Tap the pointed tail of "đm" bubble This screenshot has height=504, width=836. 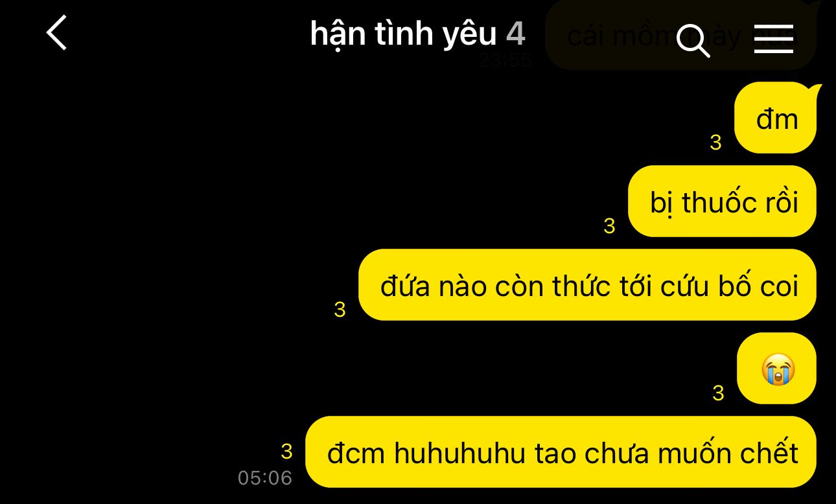[813, 91]
